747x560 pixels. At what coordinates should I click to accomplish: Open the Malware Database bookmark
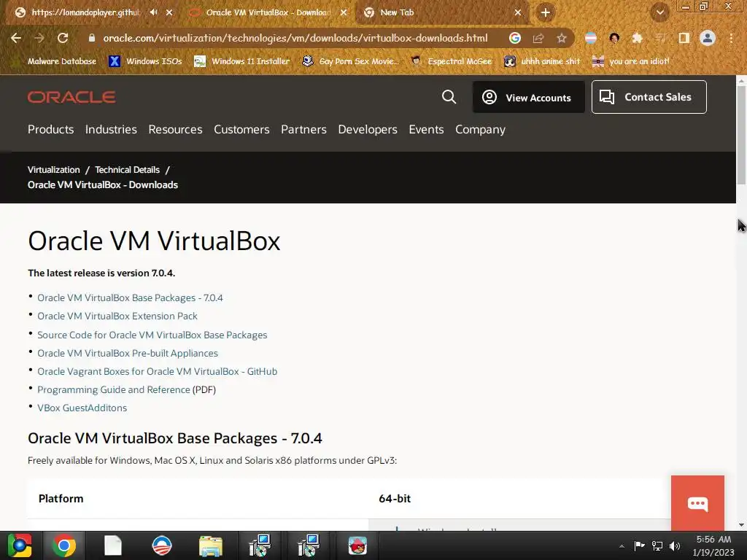point(55,61)
